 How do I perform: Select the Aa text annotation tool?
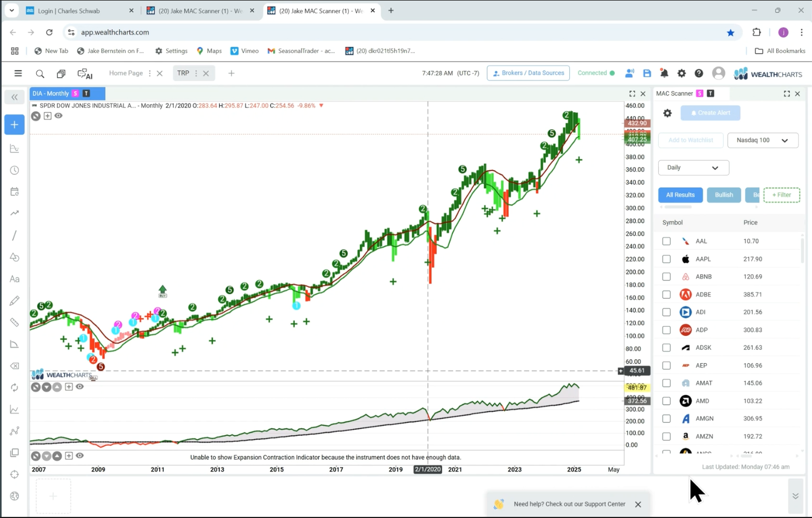pos(14,279)
